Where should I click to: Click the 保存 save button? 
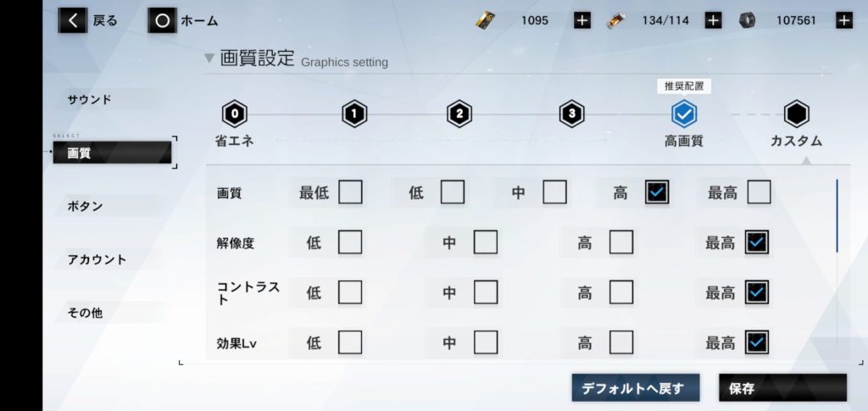(782, 388)
